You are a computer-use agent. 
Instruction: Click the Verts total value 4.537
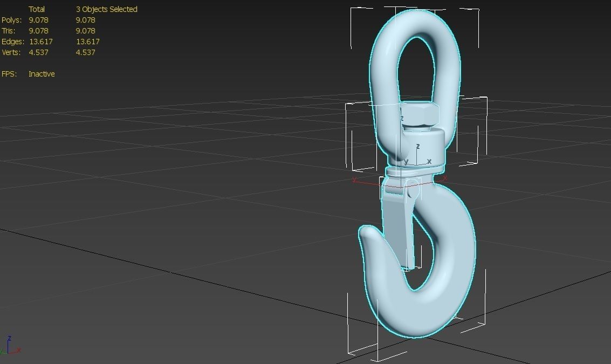pyautogui.click(x=39, y=52)
